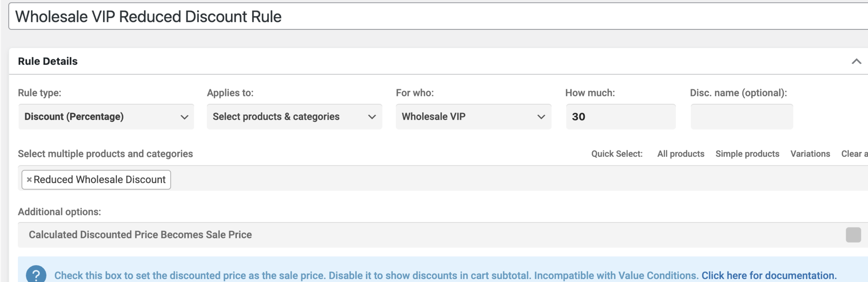This screenshot has width=868, height=282.
Task: Click the Reduced Wholesale Discount tag label
Action: (100, 180)
